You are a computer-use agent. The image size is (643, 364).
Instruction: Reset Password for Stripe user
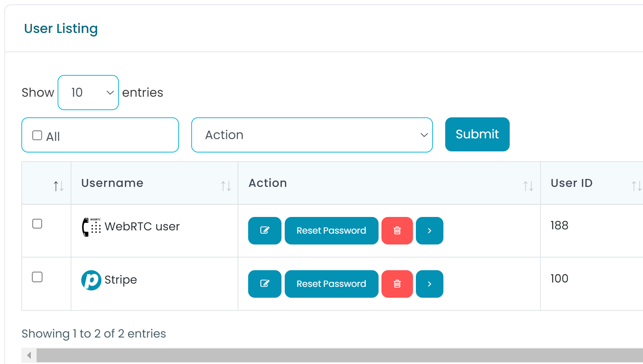click(x=331, y=284)
